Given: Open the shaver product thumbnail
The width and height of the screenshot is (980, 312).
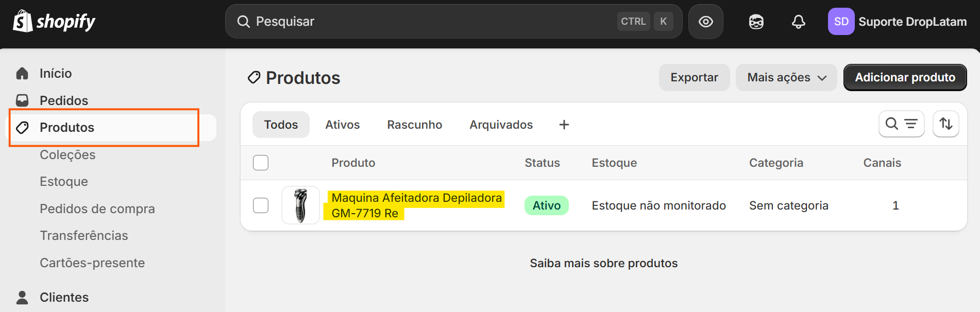Looking at the screenshot, I should point(300,205).
